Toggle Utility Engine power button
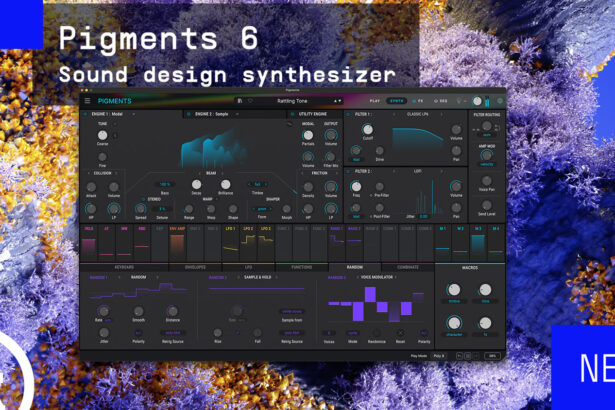Viewport: 615px width, 410px height. tap(292, 114)
